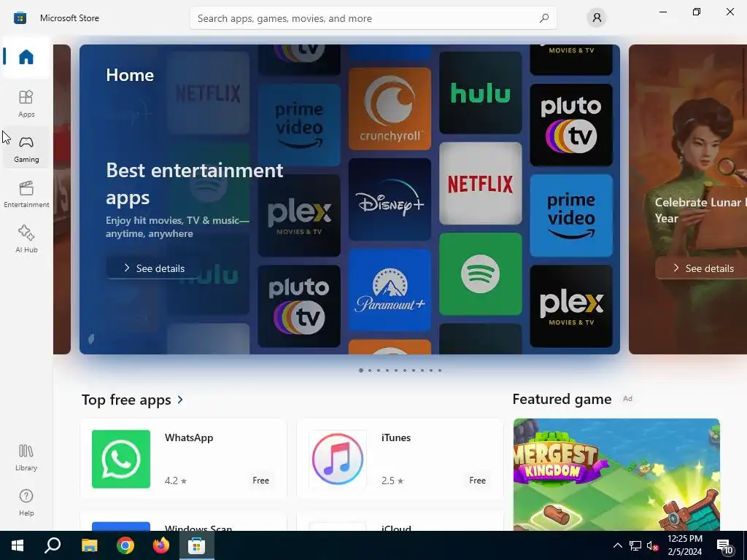Click the WhatsApp app icon

pyautogui.click(x=121, y=459)
